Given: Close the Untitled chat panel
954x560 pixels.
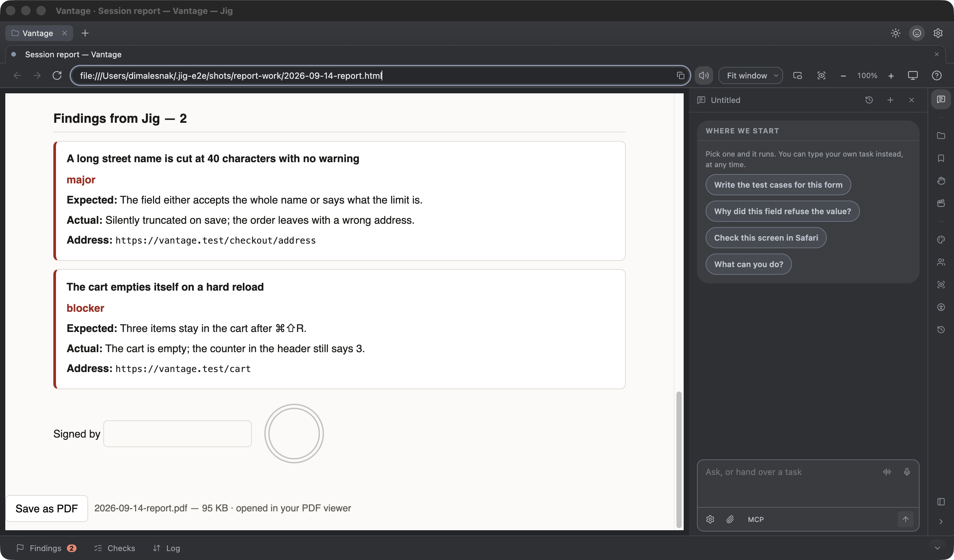Looking at the screenshot, I should coord(911,100).
